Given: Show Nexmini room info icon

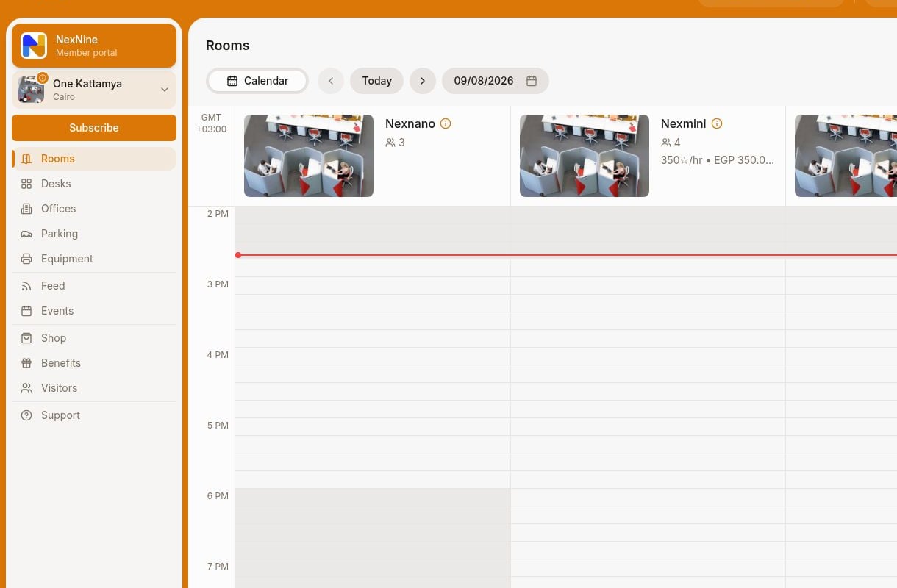Looking at the screenshot, I should pos(717,123).
